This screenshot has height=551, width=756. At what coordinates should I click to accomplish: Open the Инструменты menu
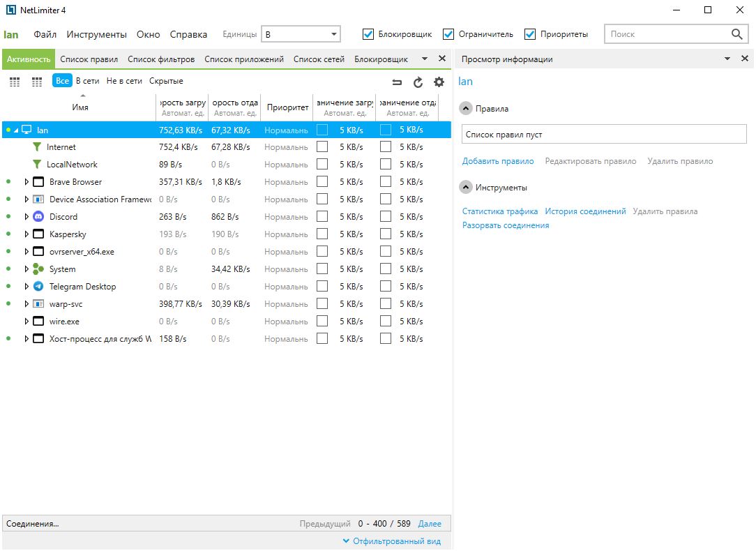click(x=96, y=34)
